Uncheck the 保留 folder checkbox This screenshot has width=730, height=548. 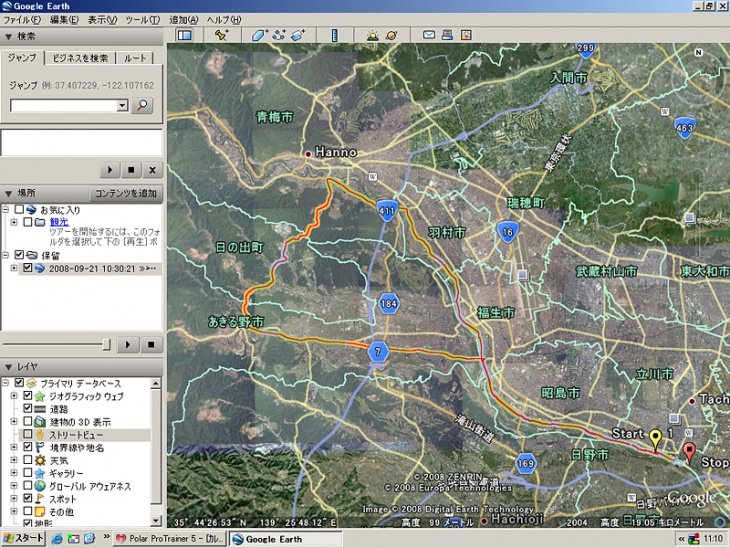click(19, 255)
